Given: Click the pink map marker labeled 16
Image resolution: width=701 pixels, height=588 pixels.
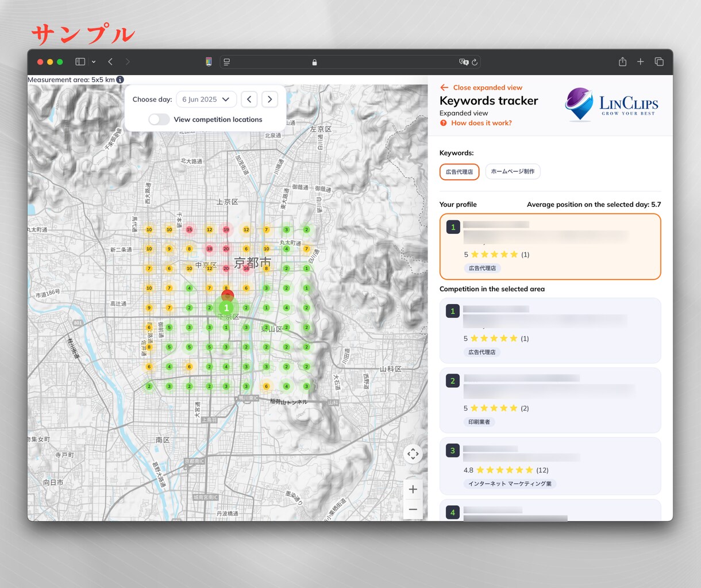Looking at the screenshot, I should pyautogui.click(x=246, y=268).
